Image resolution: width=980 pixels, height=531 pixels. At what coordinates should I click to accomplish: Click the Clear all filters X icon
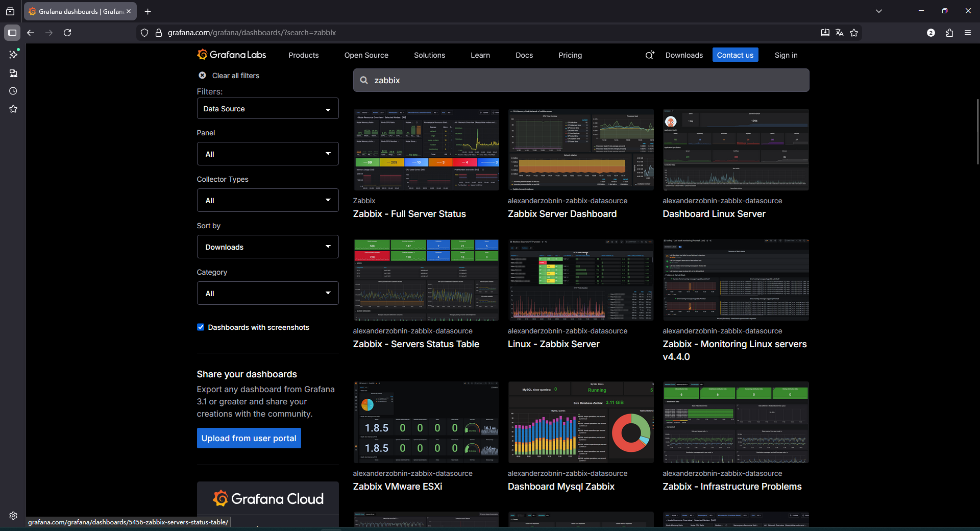[202, 75]
